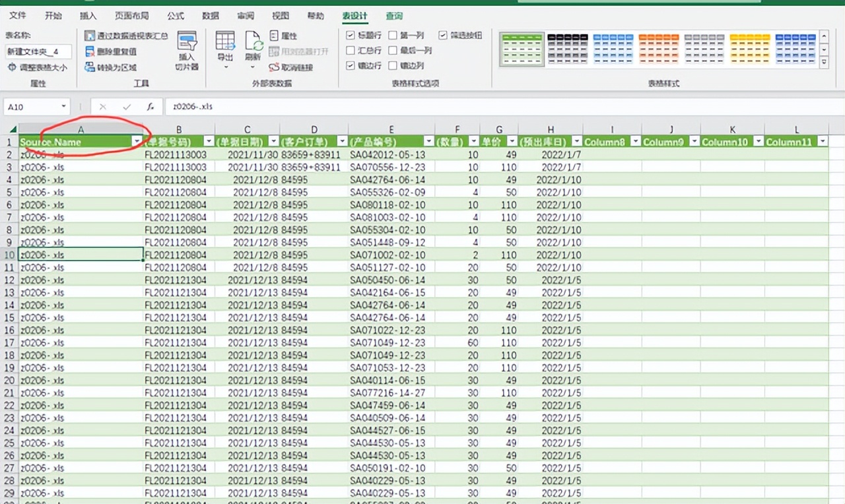The height and width of the screenshot is (504, 845).
Task: Click cell FL2021113003 in row 2
Action: point(179,154)
